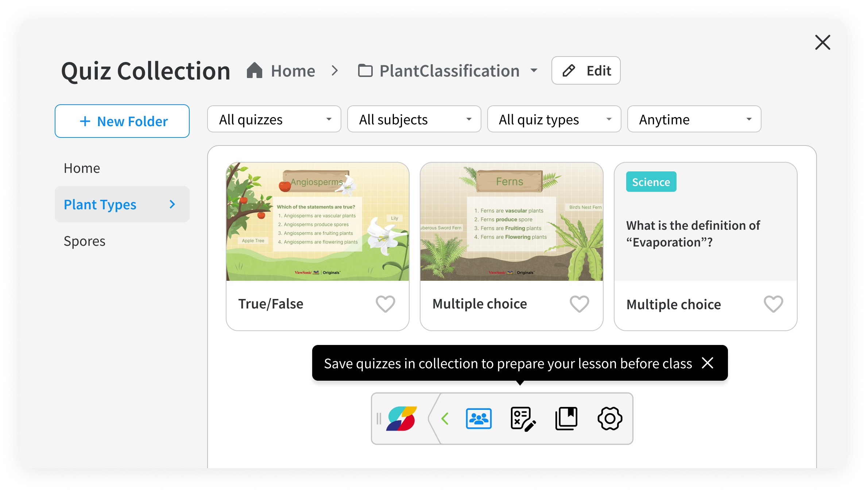Click the New Folder button
Image resolution: width=868 pixels, height=493 pixels.
click(122, 121)
